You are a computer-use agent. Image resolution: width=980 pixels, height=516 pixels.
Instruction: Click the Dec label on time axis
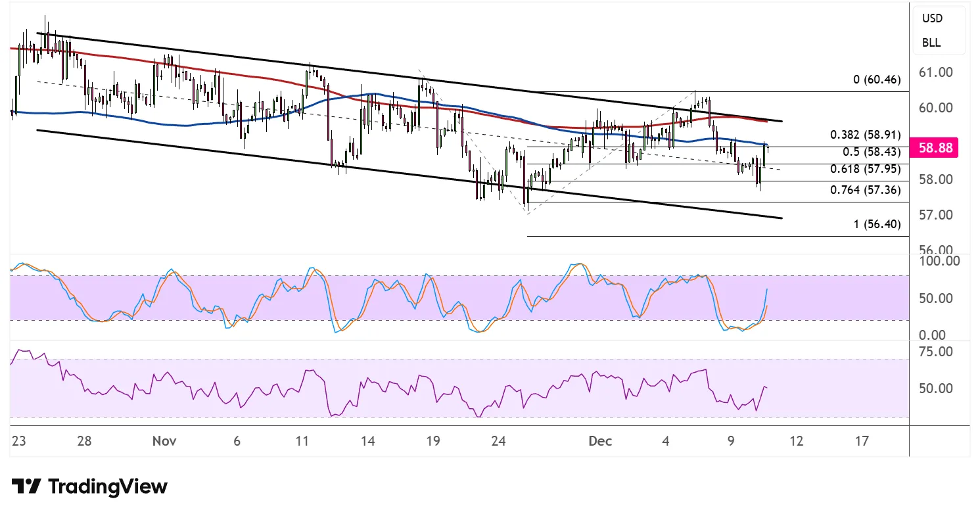[x=601, y=441]
